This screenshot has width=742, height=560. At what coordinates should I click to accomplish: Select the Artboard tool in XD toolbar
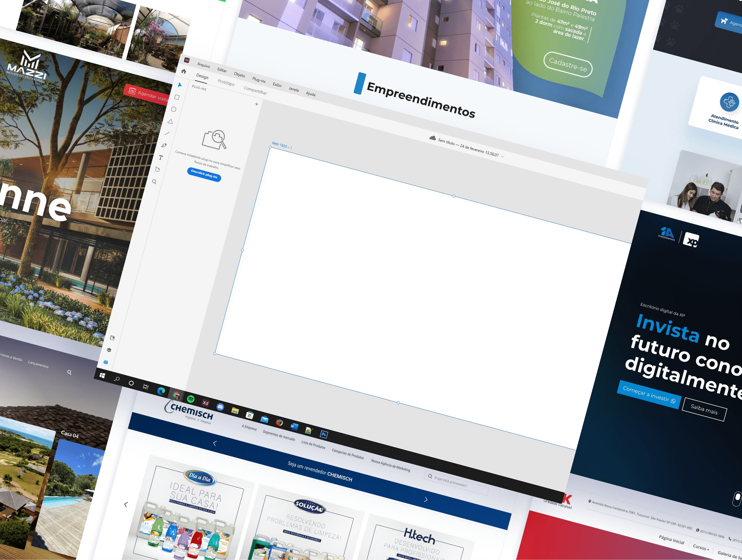[x=157, y=169]
